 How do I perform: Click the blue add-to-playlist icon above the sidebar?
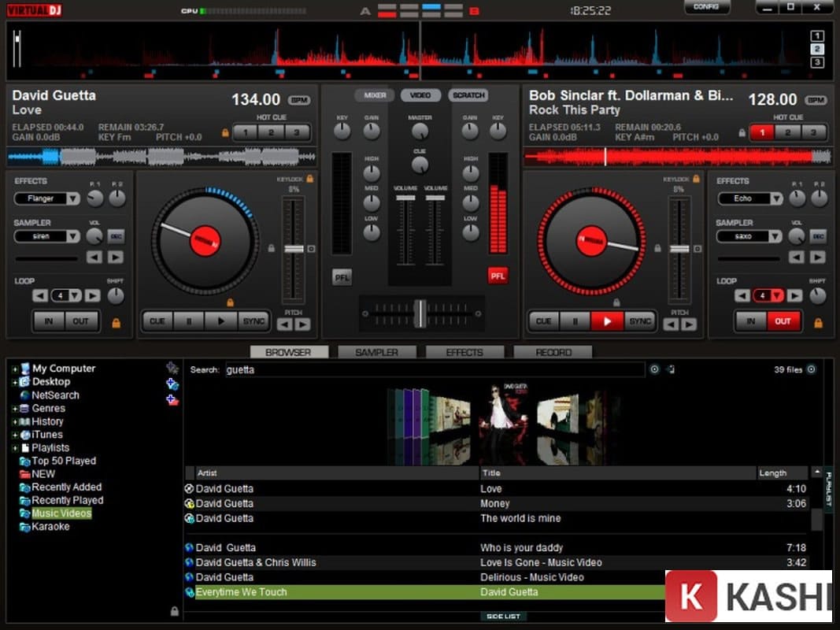[173, 384]
